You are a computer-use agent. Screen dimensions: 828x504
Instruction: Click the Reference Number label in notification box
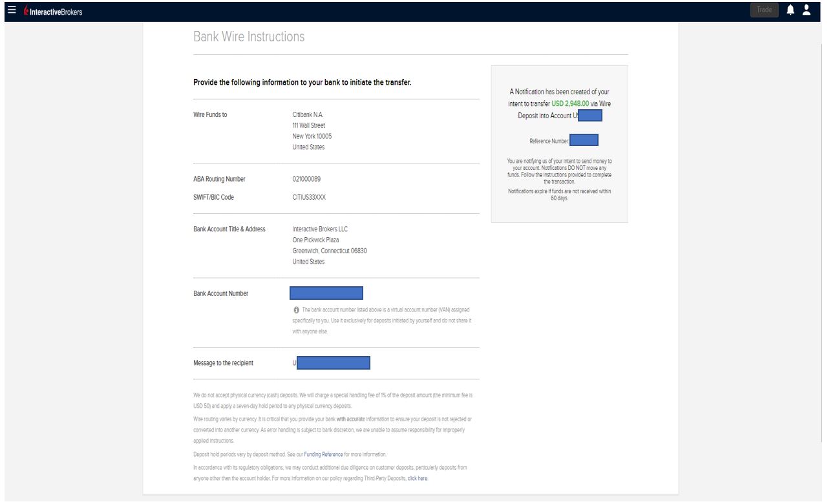[549, 141]
